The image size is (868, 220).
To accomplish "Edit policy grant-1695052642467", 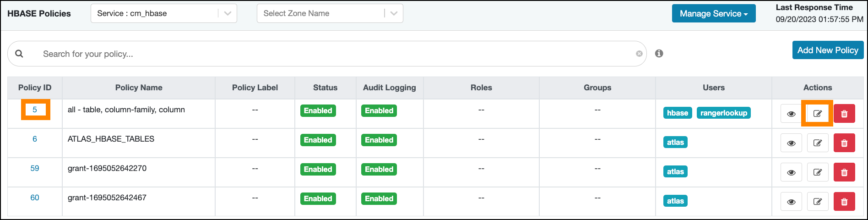I will point(817,202).
